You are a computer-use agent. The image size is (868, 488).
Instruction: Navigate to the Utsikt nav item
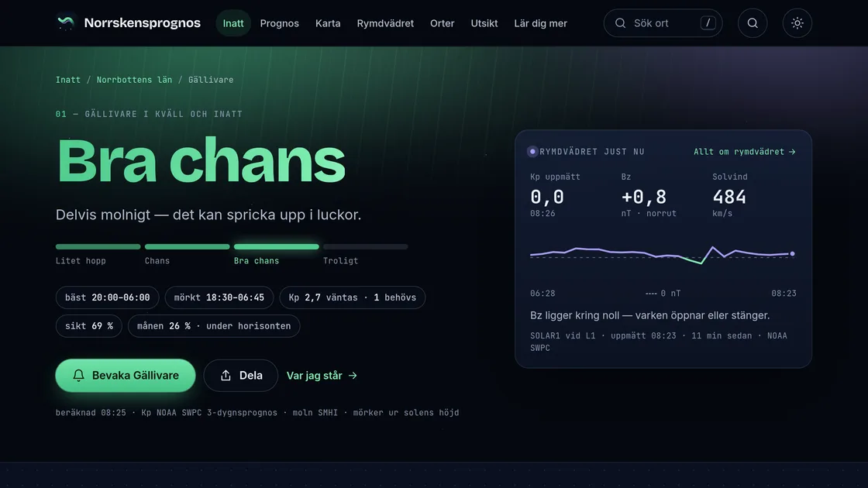[484, 23]
